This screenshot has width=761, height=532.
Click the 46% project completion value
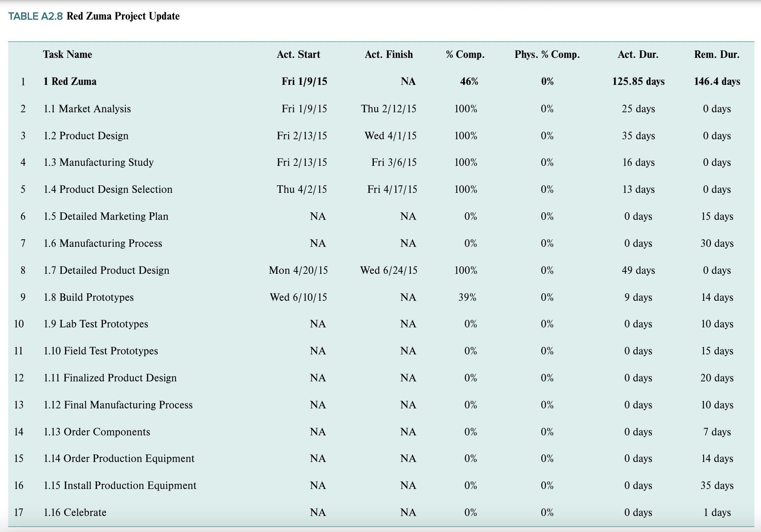tap(469, 81)
